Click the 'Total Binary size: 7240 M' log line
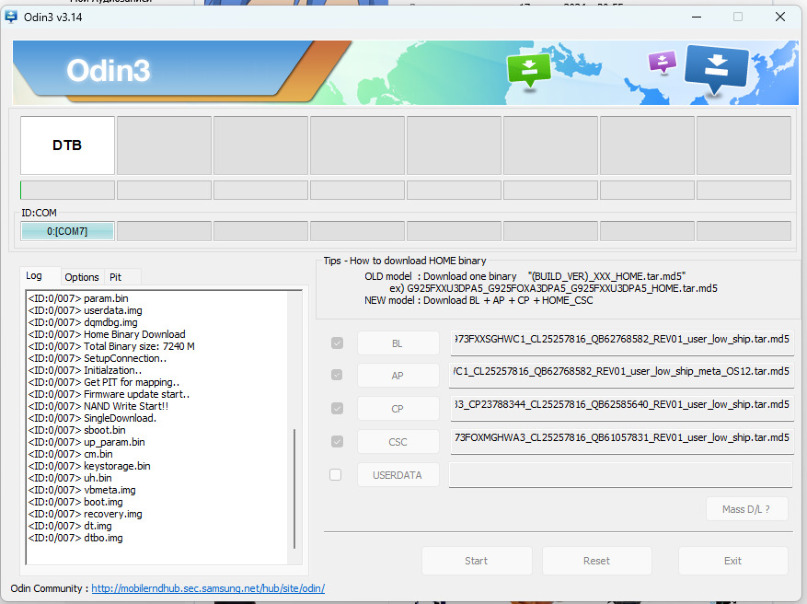Viewport: 807px width, 604px height. click(111, 346)
